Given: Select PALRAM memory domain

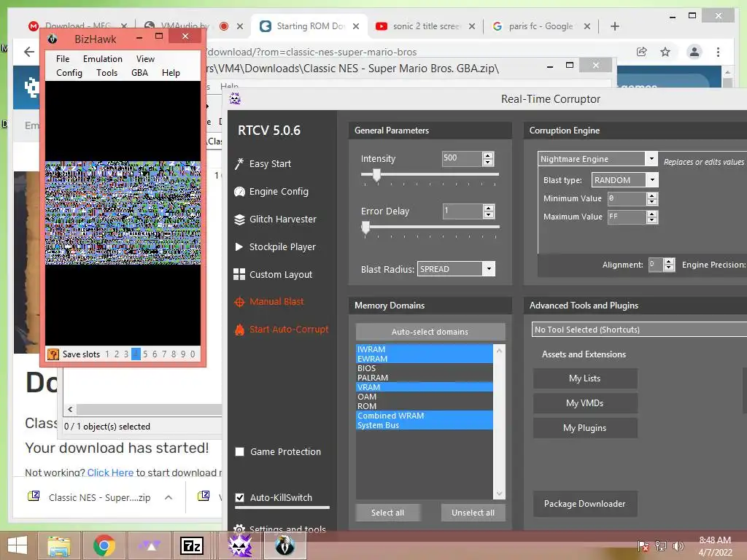Looking at the screenshot, I should tap(424, 378).
